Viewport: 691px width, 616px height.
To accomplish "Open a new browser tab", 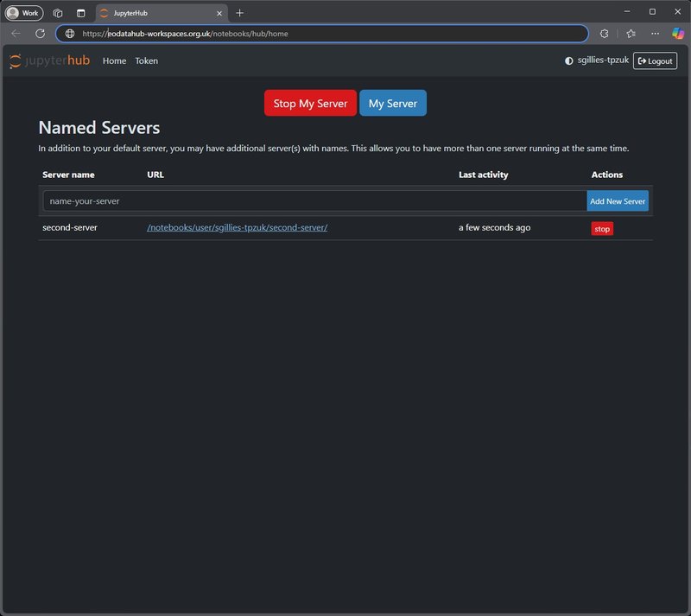I will [x=239, y=13].
